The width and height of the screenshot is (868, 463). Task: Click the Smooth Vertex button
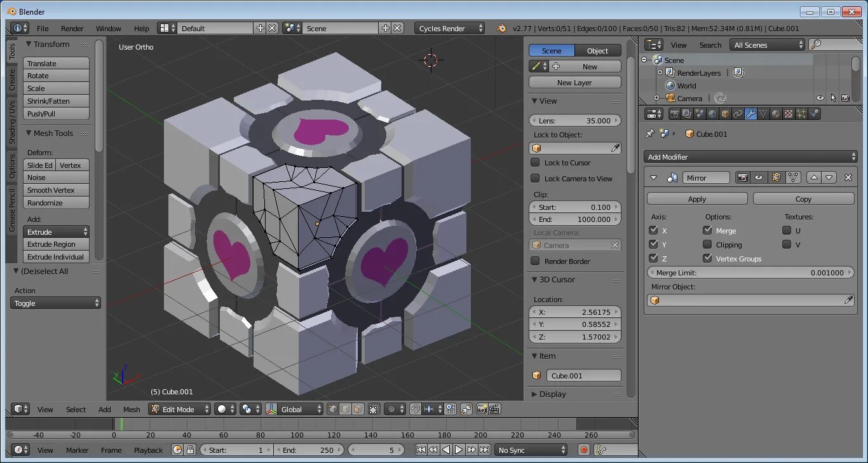click(56, 190)
